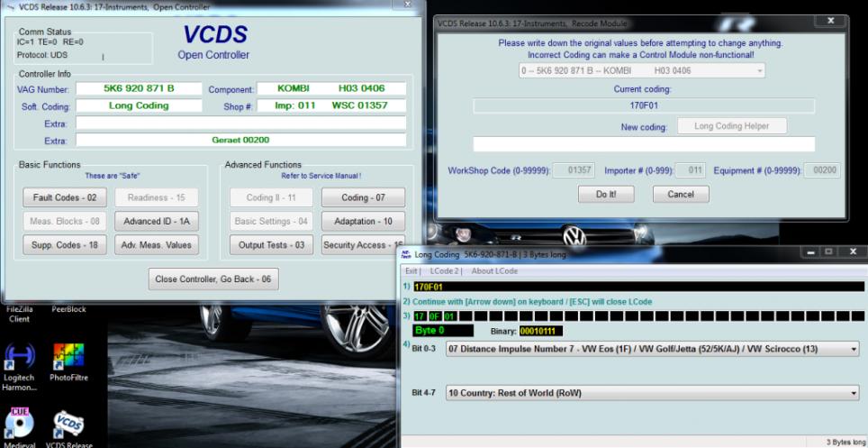Screen dimensions: 868x448
Task: Click VAG Number value 5K6 920 871 B
Action: tap(139, 88)
